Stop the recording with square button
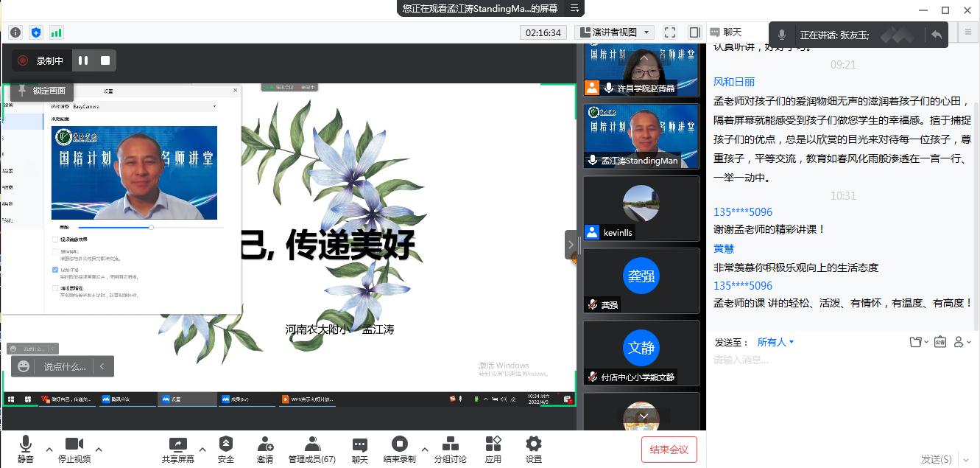Screen dimensions: 980x468 [x=105, y=60]
